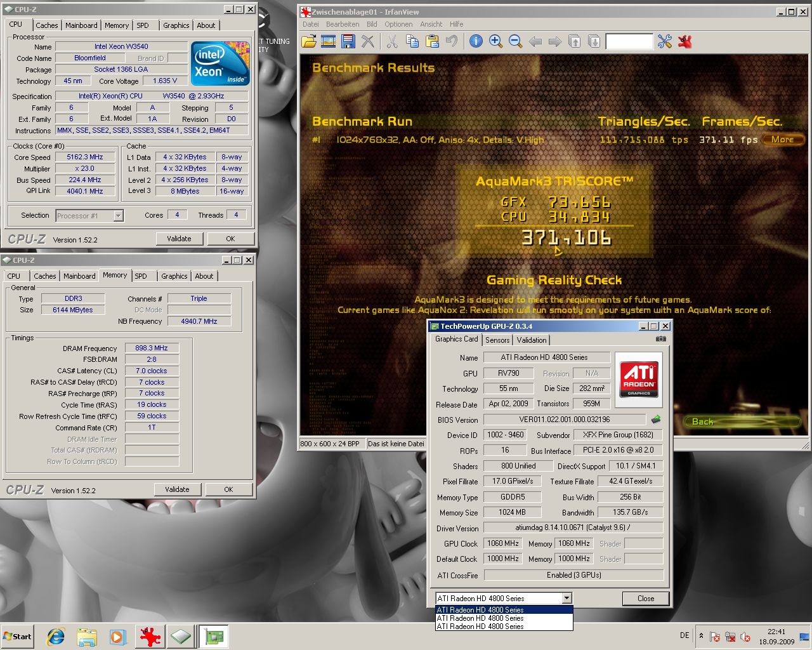Click the volume tray icon
This screenshot has width=812, height=650.
click(x=745, y=637)
